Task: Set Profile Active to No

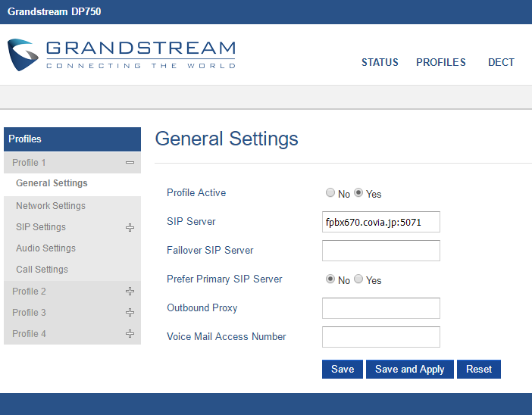Action: coord(330,192)
